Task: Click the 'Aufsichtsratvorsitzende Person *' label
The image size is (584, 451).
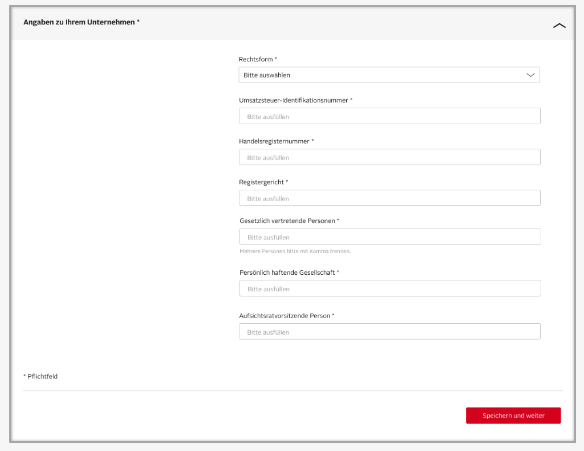Action: pos(286,315)
